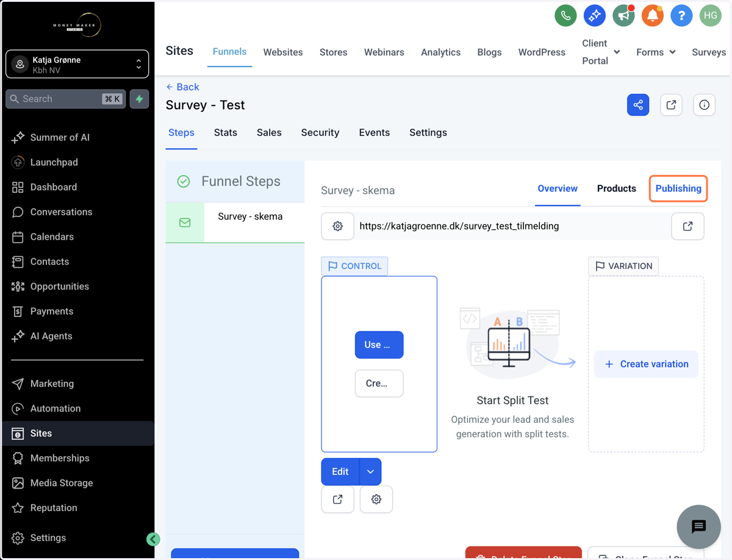Open Media Storage in sidebar
Viewport: 732px width, 560px height.
coord(62,483)
